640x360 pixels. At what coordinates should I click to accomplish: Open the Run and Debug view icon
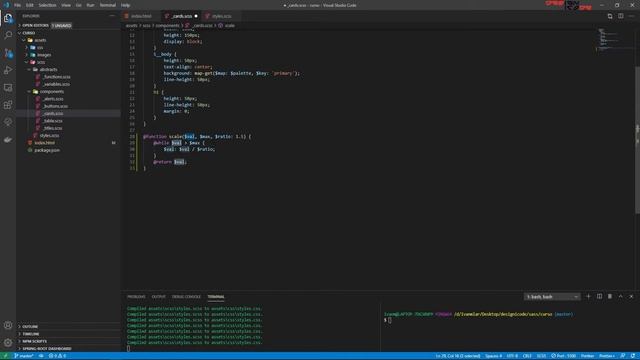(8, 70)
